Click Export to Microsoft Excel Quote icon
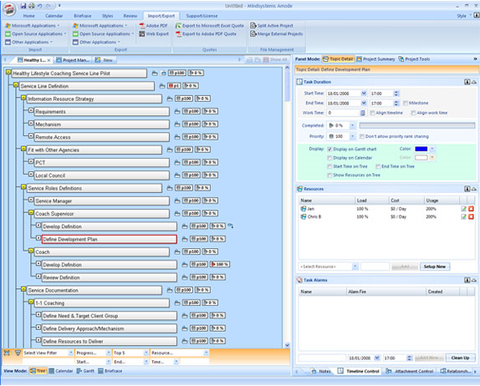The image size is (480, 386). pyautogui.click(x=178, y=26)
